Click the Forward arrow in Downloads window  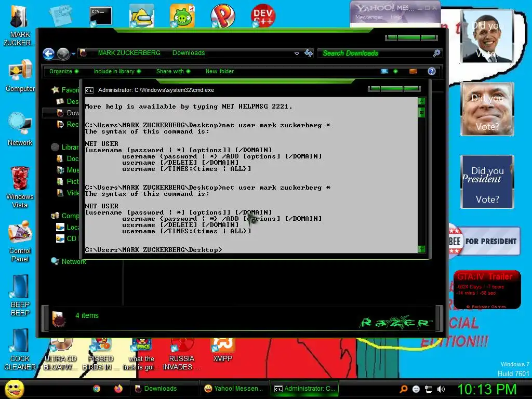pos(63,54)
